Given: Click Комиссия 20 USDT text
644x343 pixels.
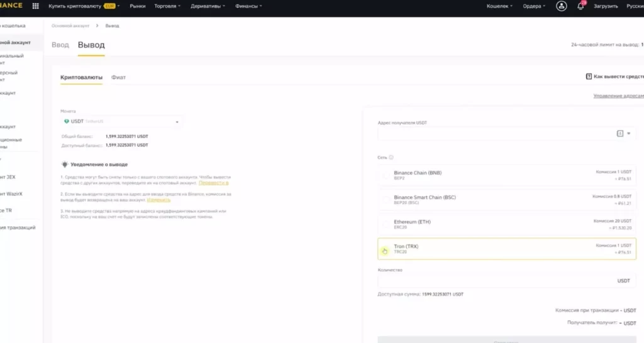Looking at the screenshot, I should pos(613,220).
